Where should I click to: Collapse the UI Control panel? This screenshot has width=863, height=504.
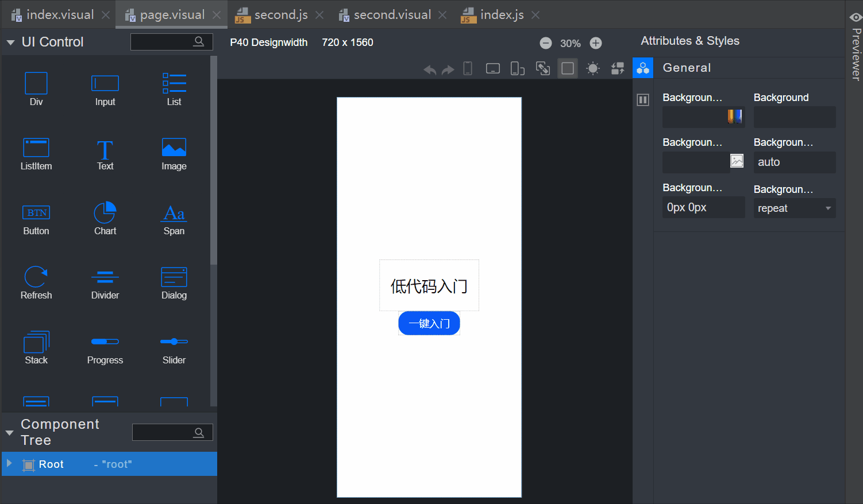click(10, 42)
